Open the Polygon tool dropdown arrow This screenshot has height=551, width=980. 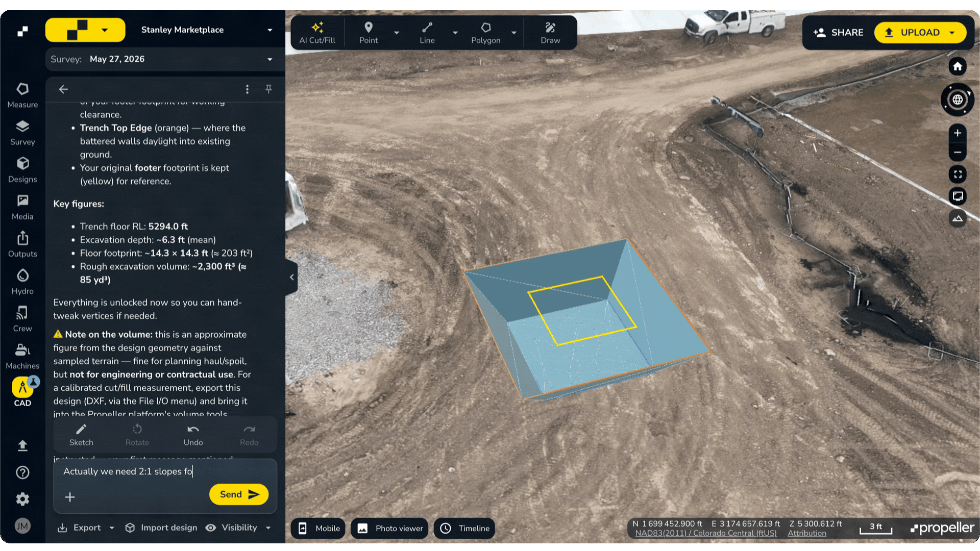click(x=514, y=33)
